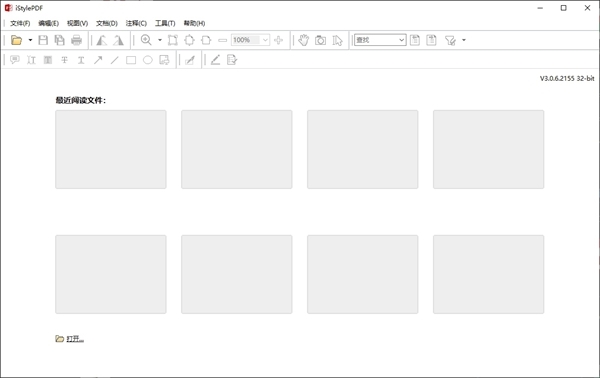The height and width of the screenshot is (378, 600).
Task: Select the Arrow drawing tool
Action: click(x=98, y=60)
